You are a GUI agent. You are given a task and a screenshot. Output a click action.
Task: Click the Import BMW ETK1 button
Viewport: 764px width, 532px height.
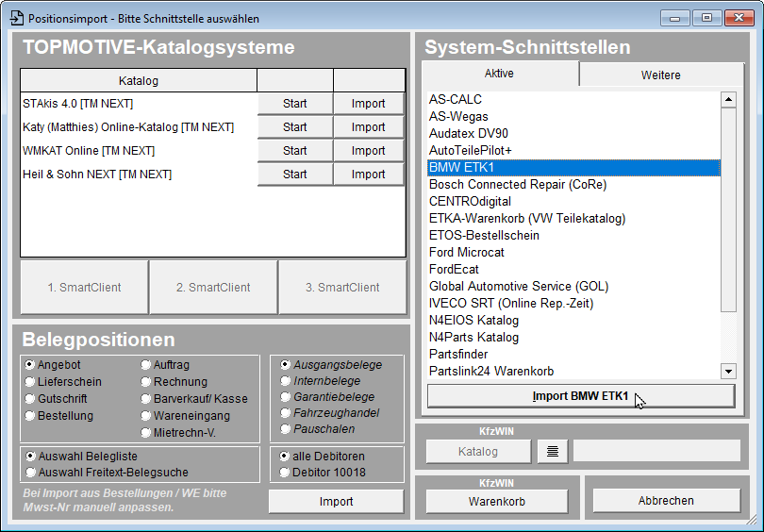tap(581, 396)
